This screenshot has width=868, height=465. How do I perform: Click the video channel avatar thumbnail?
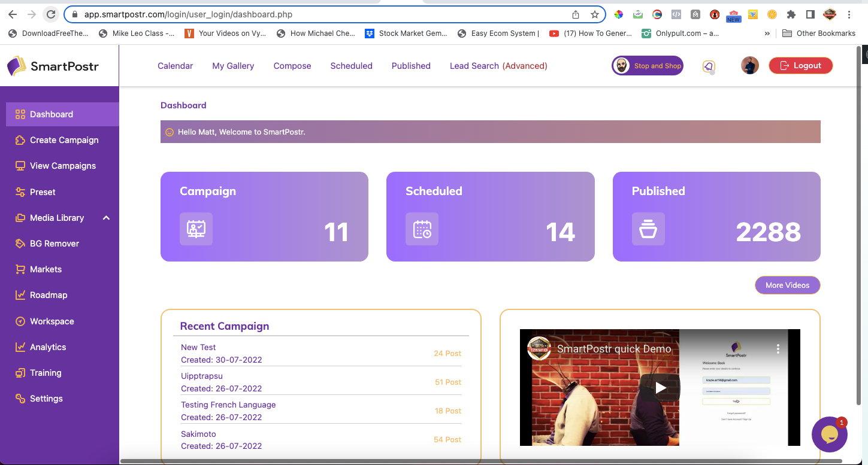pyautogui.click(x=539, y=348)
